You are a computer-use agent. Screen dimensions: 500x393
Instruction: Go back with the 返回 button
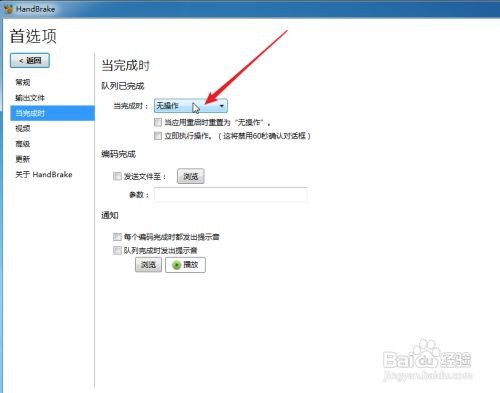coord(30,61)
